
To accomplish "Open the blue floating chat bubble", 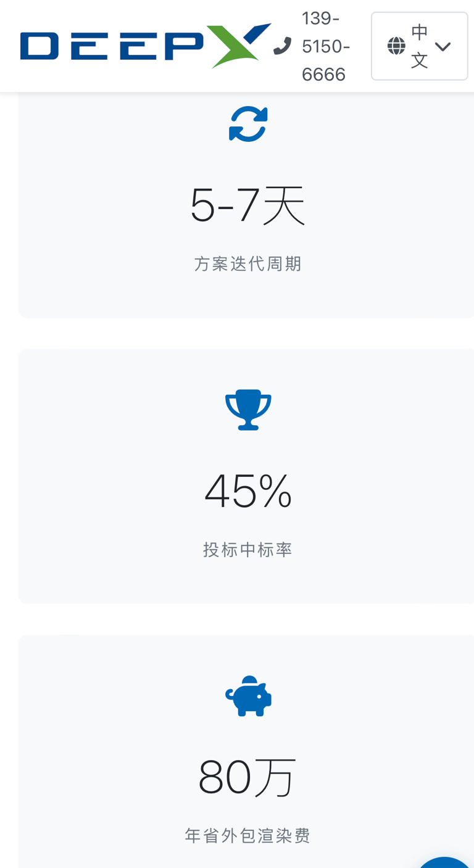I will tap(446, 862).
